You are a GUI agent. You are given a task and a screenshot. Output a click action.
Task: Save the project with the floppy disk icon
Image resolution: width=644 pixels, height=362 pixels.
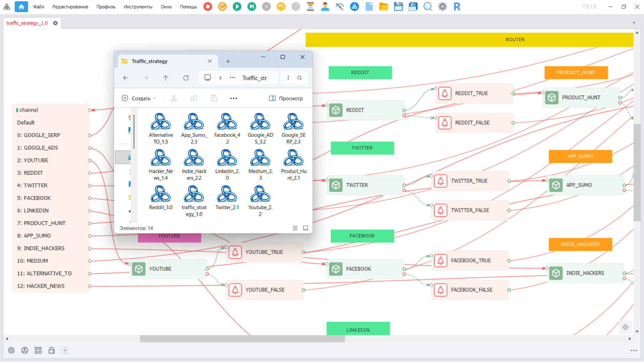click(x=398, y=7)
